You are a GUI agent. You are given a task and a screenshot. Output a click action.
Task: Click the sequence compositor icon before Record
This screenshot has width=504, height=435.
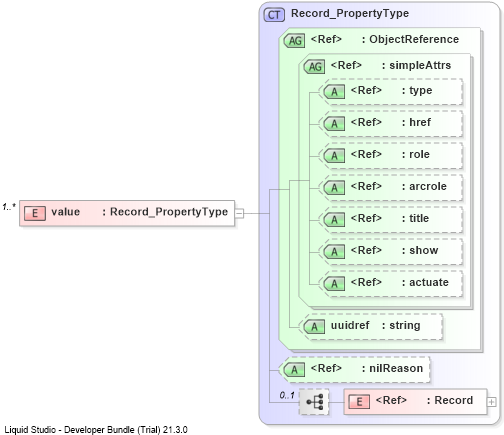point(314,402)
